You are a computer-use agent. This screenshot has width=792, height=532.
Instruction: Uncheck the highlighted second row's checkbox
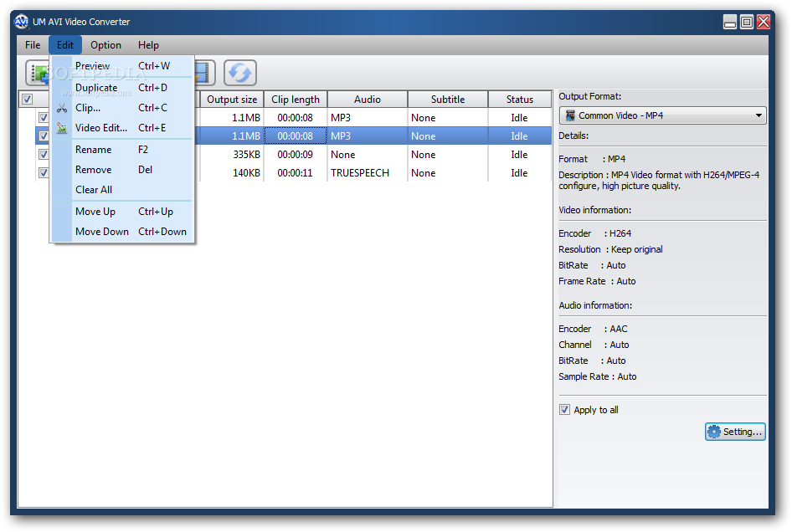(44, 136)
